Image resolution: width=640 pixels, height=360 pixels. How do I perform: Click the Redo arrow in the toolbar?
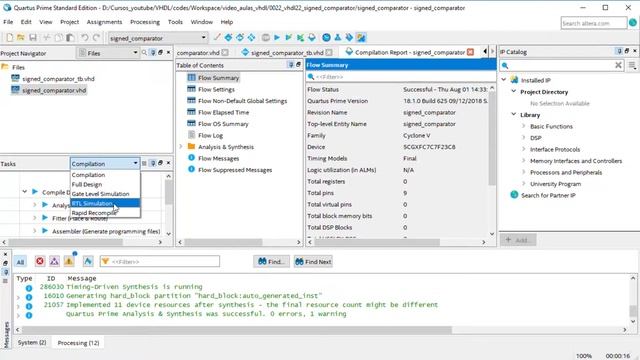96,38
